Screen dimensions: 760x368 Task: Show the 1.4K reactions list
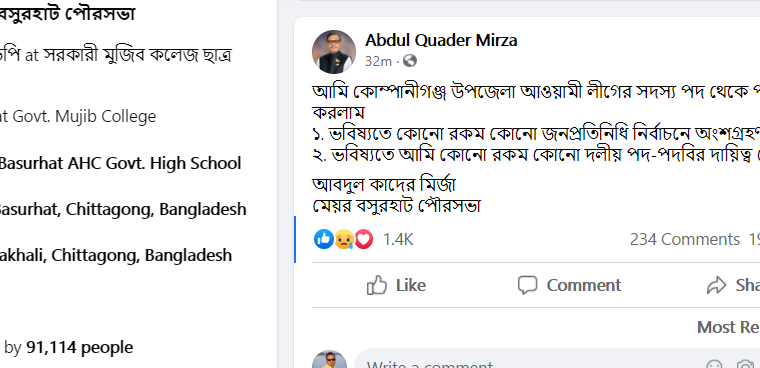click(x=398, y=239)
